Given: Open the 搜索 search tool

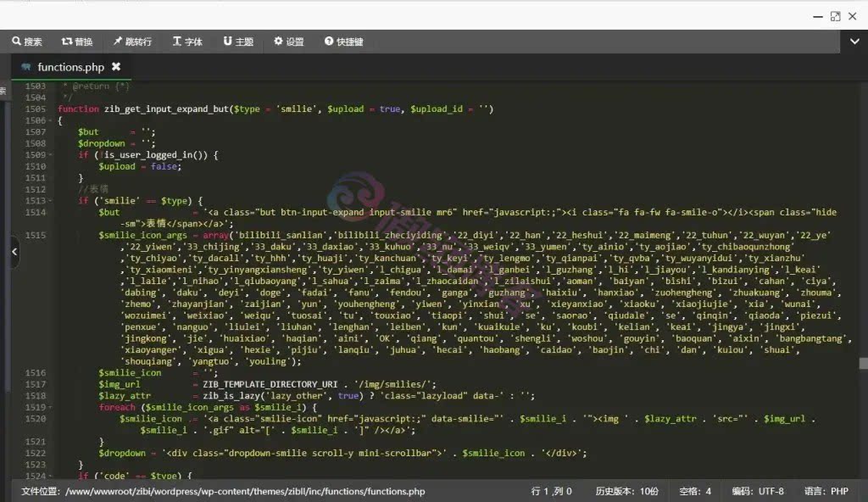Looking at the screenshot, I should pos(27,42).
